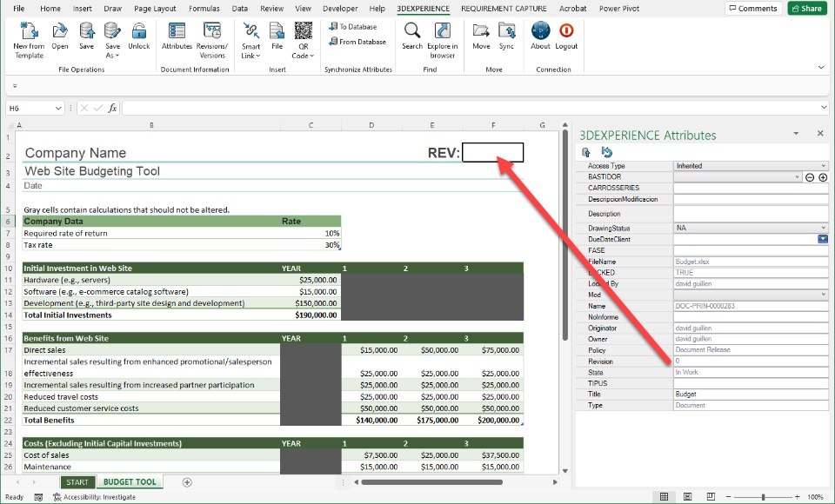Open the DrawingStatus dropdown
The height and width of the screenshot is (504, 835).
[x=822, y=228]
